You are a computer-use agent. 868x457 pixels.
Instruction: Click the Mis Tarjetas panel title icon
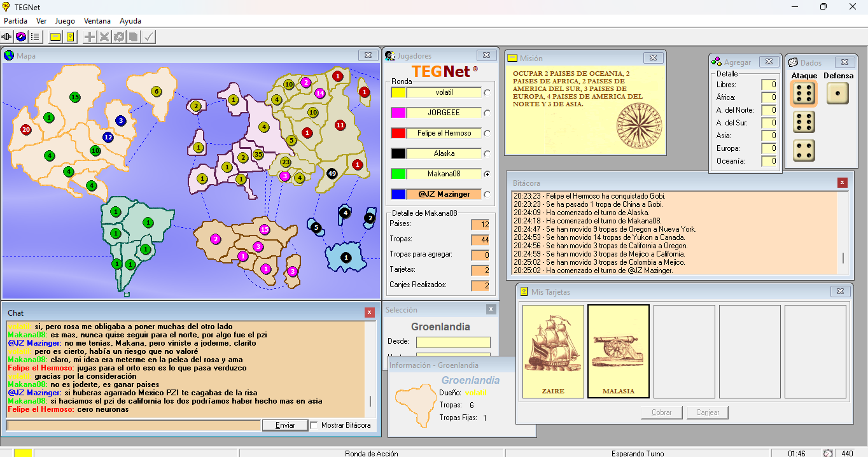coord(524,292)
